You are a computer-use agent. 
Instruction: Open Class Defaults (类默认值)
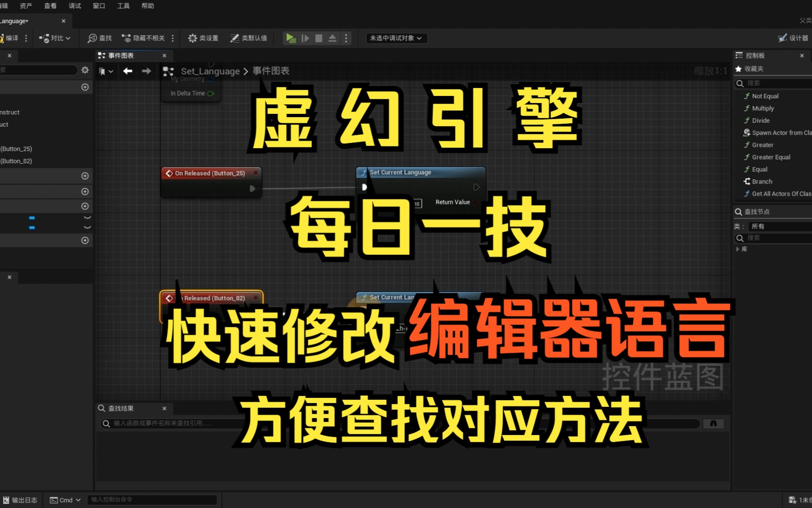click(x=249, y=38)
